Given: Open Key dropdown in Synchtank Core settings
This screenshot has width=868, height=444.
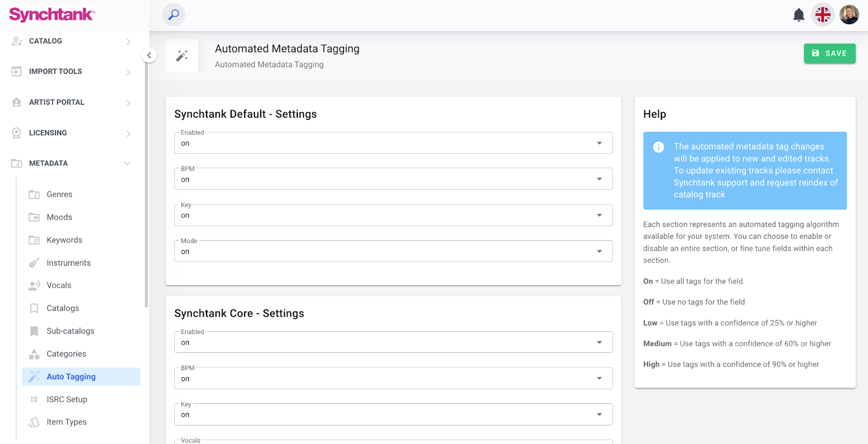Looking at the screenshot, I should click(x=393, y=415).
